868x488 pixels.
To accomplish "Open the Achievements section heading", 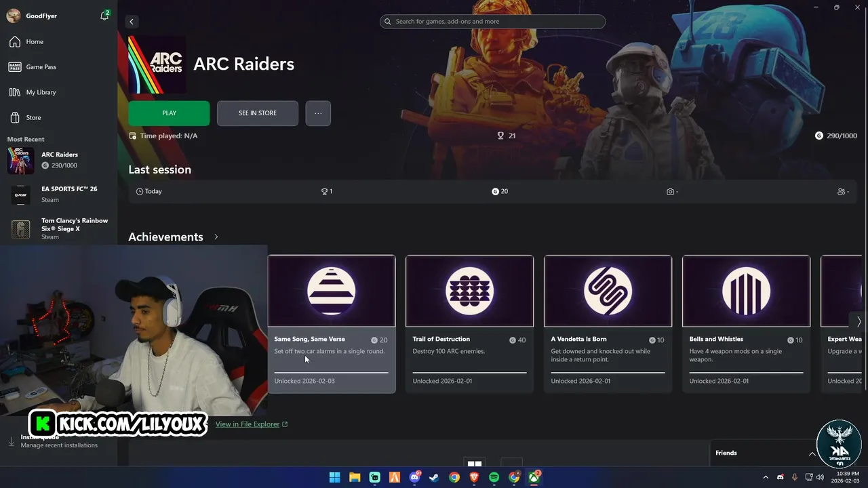I will pos(165,237).
